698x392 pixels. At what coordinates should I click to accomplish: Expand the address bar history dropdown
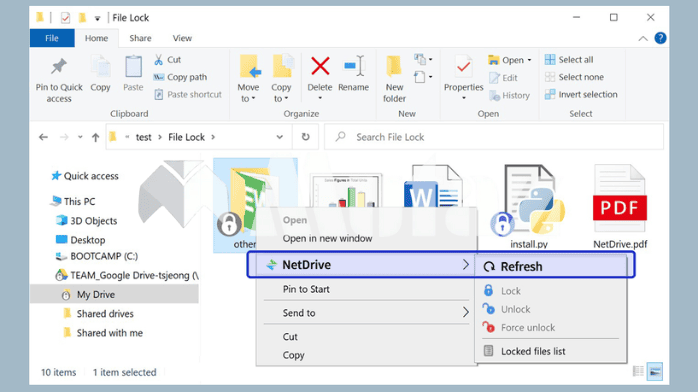coord(280,137)
